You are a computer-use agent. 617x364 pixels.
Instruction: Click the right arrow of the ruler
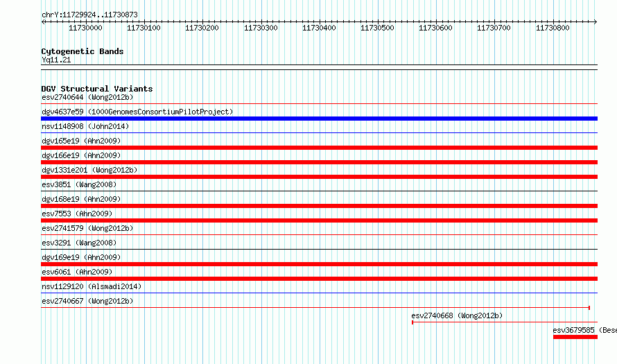click(596, 22)
